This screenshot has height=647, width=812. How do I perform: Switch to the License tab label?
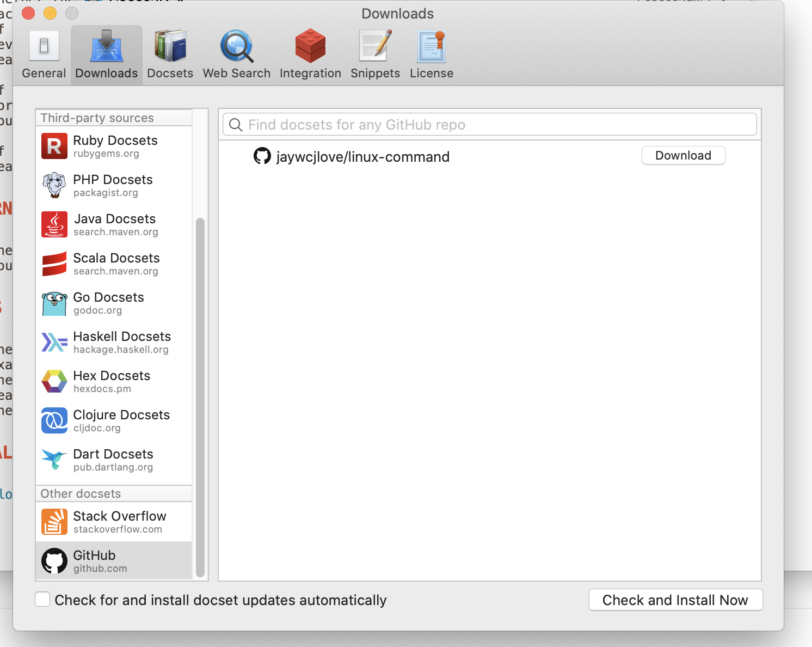tap(432, 73)
